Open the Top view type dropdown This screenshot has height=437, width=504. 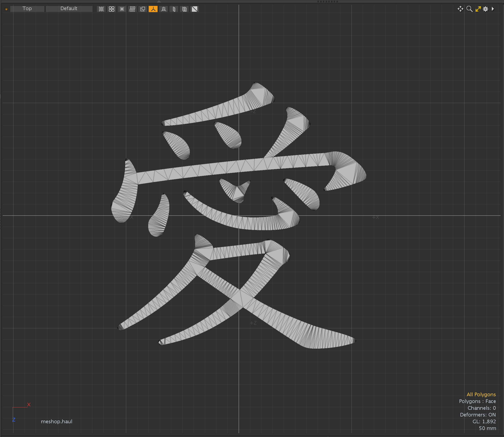point(27,9)
